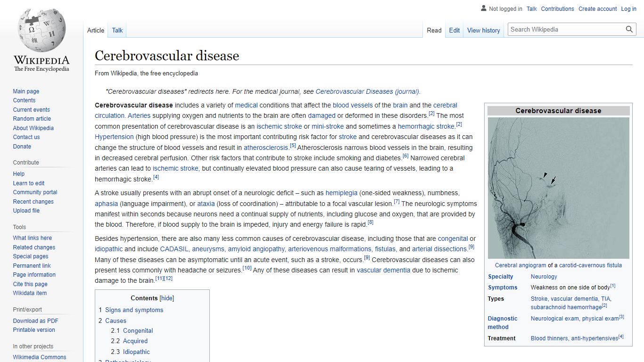Open the personal Talk link at top
This screenshot has height=362, width=644.
pos(532,9)
